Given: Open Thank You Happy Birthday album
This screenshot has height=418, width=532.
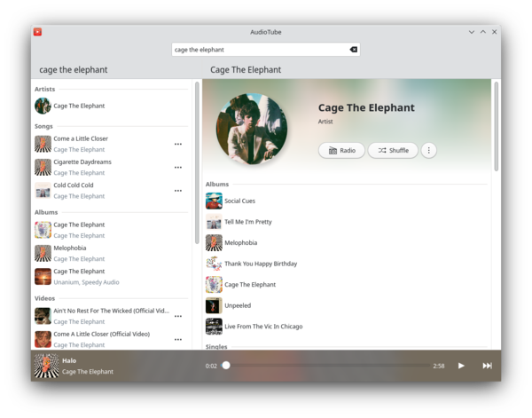Looking at the screenshot, I should point(346,264).
